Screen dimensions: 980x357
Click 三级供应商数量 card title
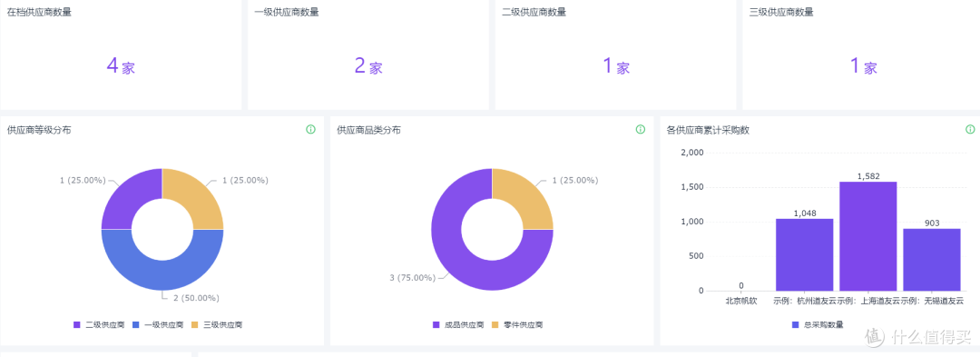tap(781, 12)
